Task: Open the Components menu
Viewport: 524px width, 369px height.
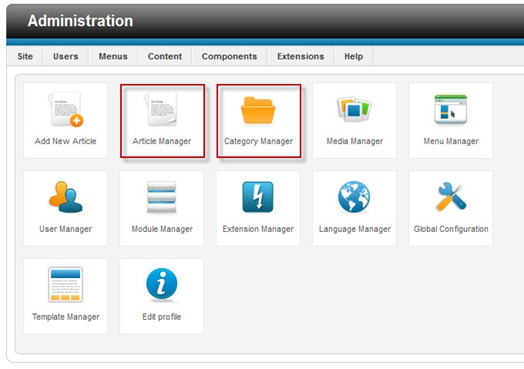Action: (229, 56)
